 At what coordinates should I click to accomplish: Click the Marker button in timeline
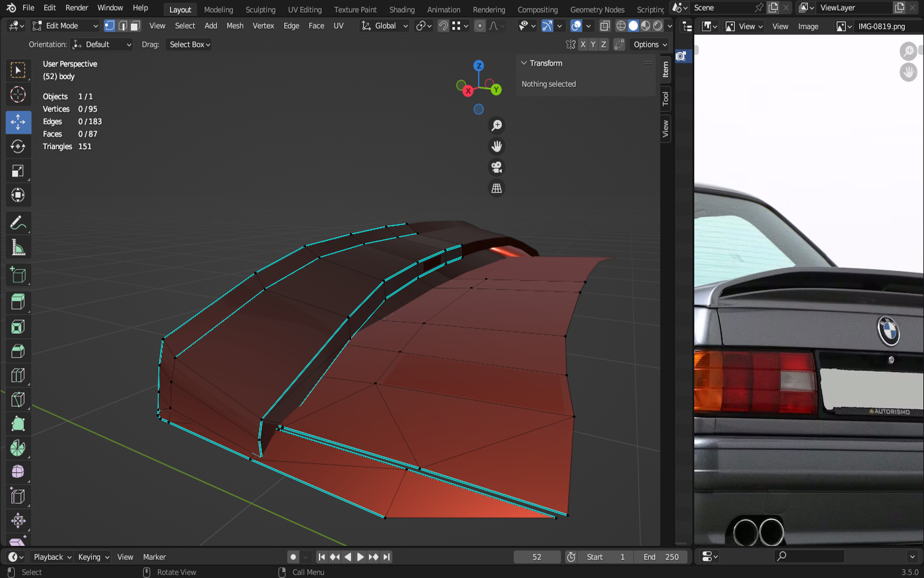coord(154,557)
